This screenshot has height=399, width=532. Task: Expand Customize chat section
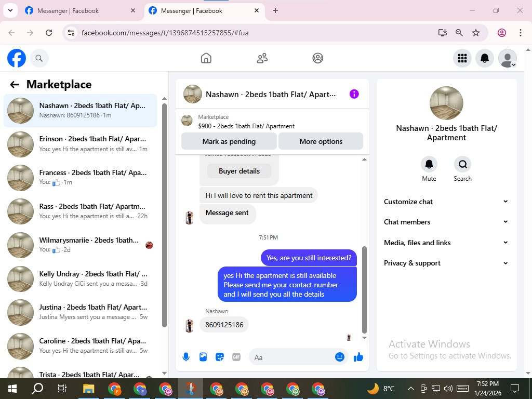point(446,202)
